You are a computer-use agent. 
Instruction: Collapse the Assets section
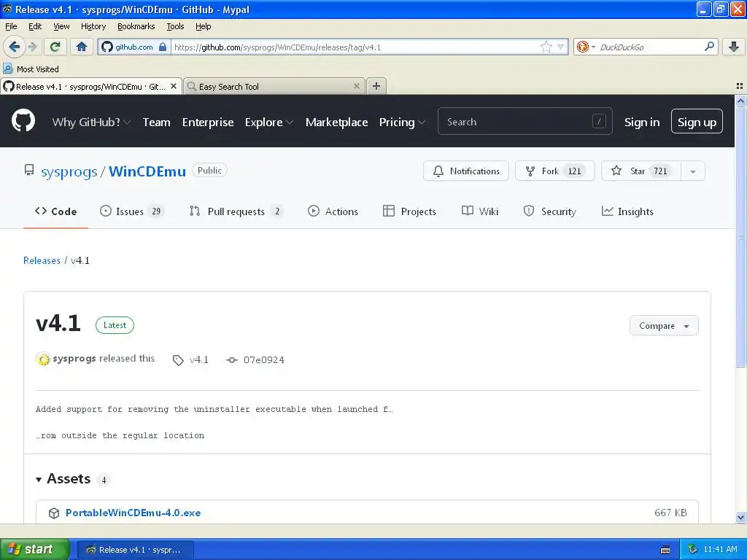(x=63, y=479)
